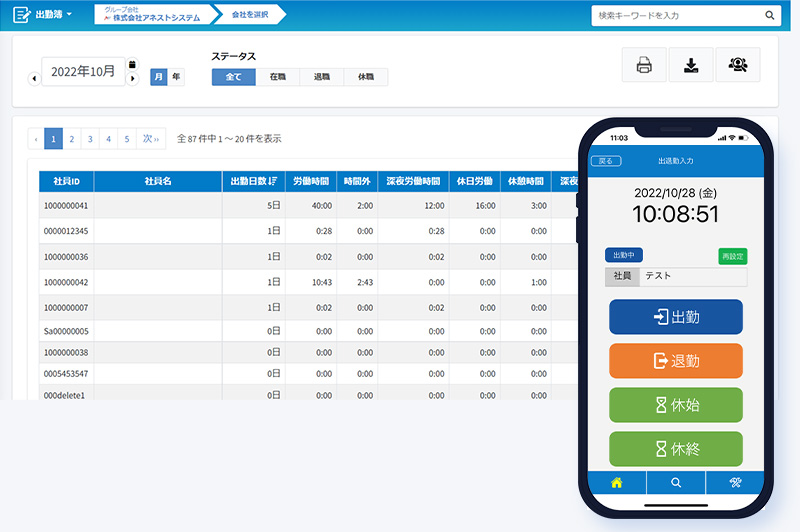Click the download icon button
Image resolution: width=800 pixels, height=532 pixels.
(691, 65)
